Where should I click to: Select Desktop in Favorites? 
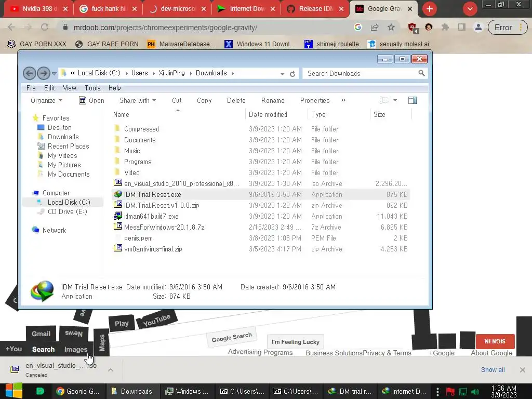click(x=54, y=128)
